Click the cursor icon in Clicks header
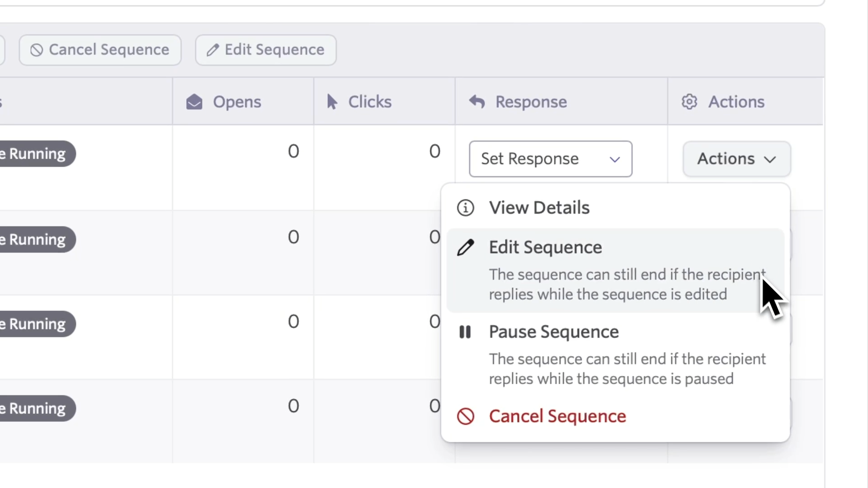The height and width of the screenshot is (488, 868). click(332, 102)
